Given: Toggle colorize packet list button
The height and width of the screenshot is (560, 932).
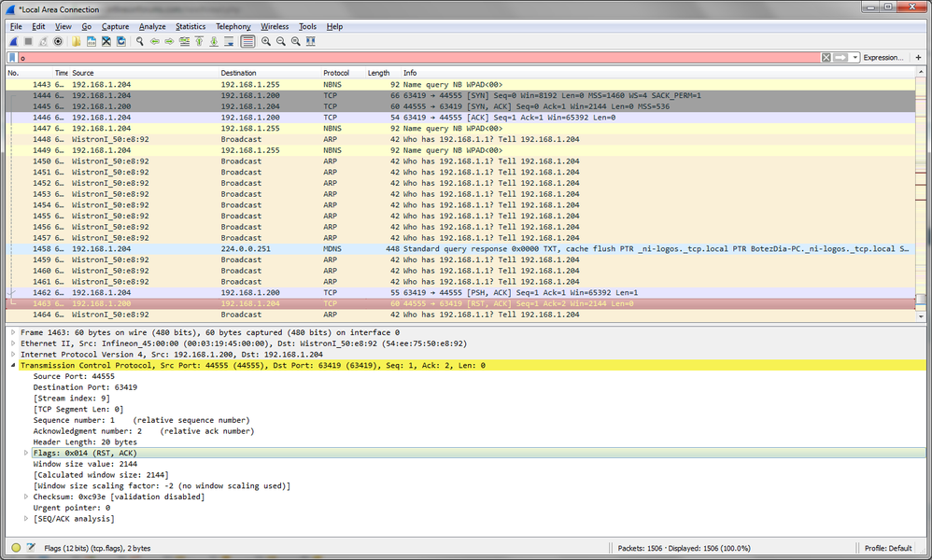Looking at the screenshot, I should tap(247, 42).
